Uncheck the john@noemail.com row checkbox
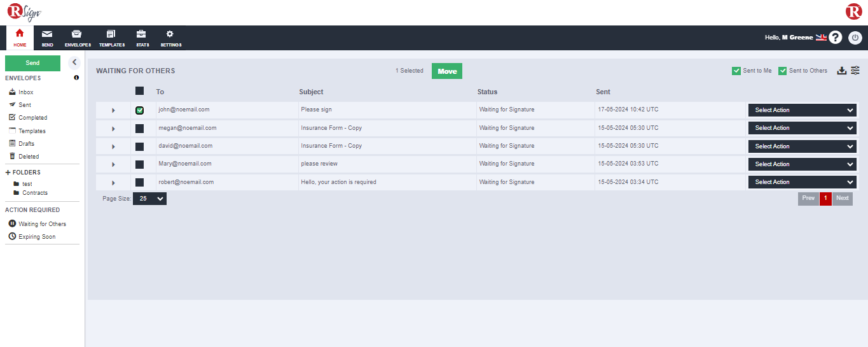Screen dimensions: 868x347 (x=139, y=110)
